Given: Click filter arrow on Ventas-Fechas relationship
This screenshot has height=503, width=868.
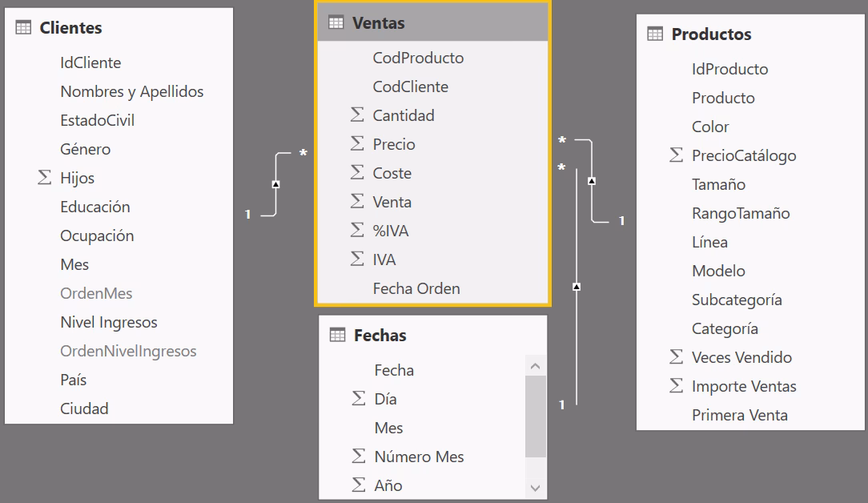Looking at the screenshot, I should (577, 287).
